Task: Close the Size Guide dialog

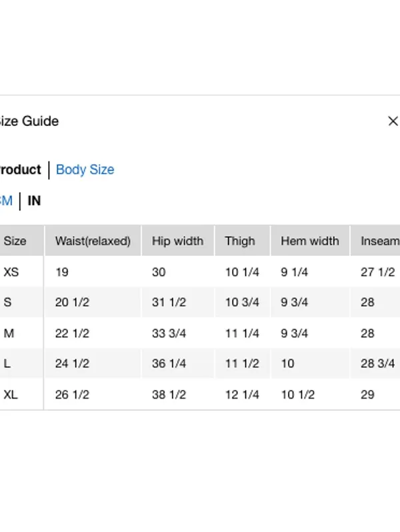Action: 393,121
